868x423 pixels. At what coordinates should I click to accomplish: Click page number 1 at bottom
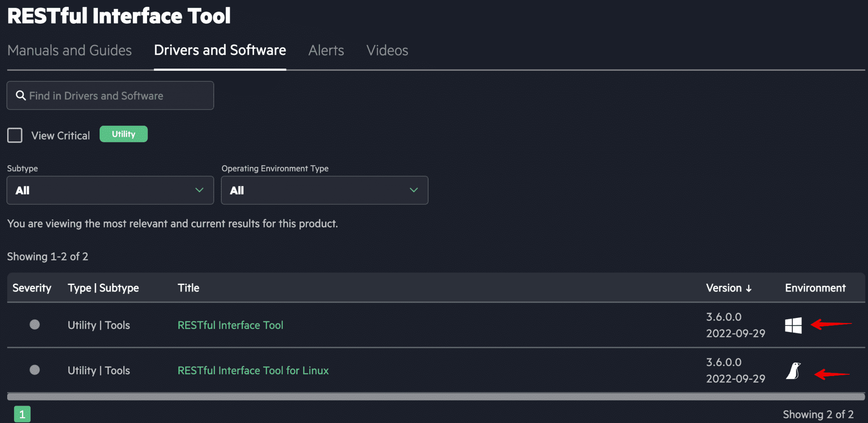click(23, 414)
